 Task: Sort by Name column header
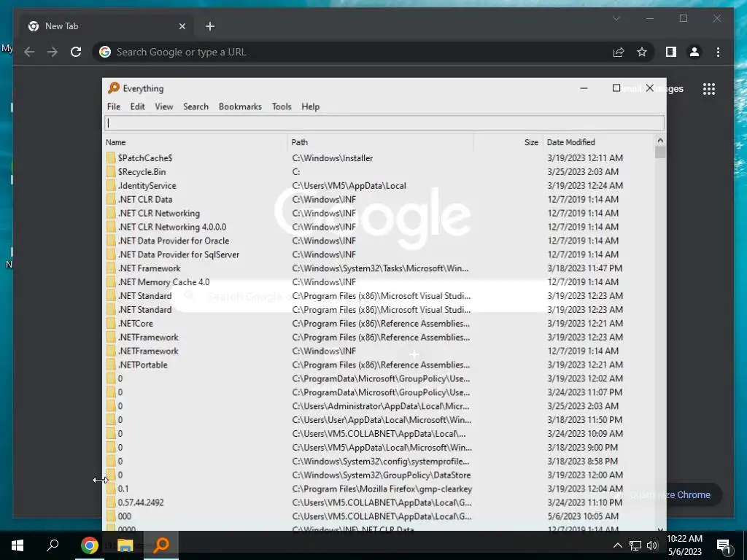pyautogui.click(x=196, y=142)
